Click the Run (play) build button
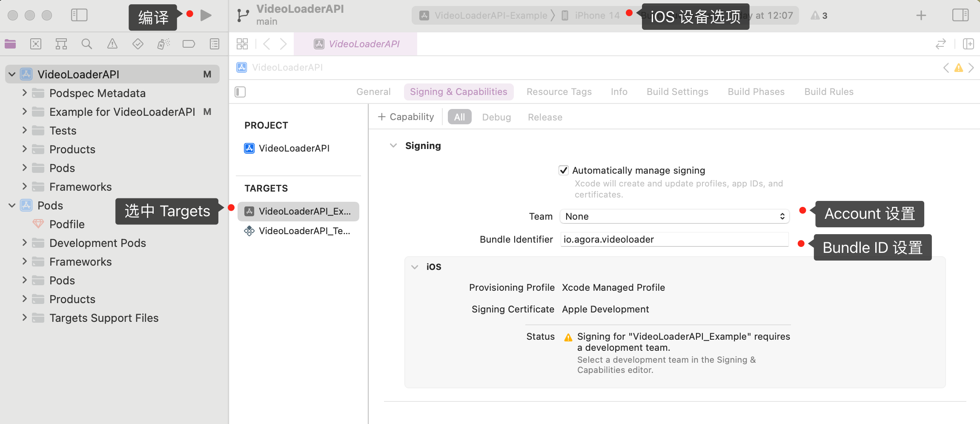The width and height of the screenshot is (980, 424). (x=206, y=15)
